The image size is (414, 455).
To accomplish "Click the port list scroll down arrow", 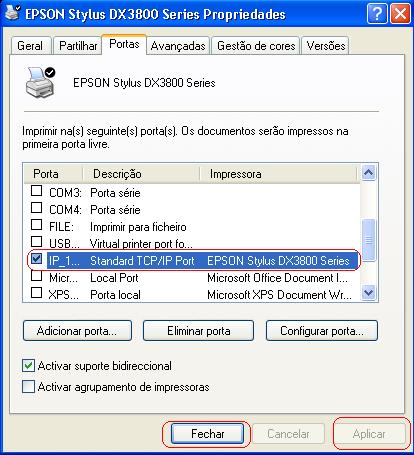I will pos(369,293).
